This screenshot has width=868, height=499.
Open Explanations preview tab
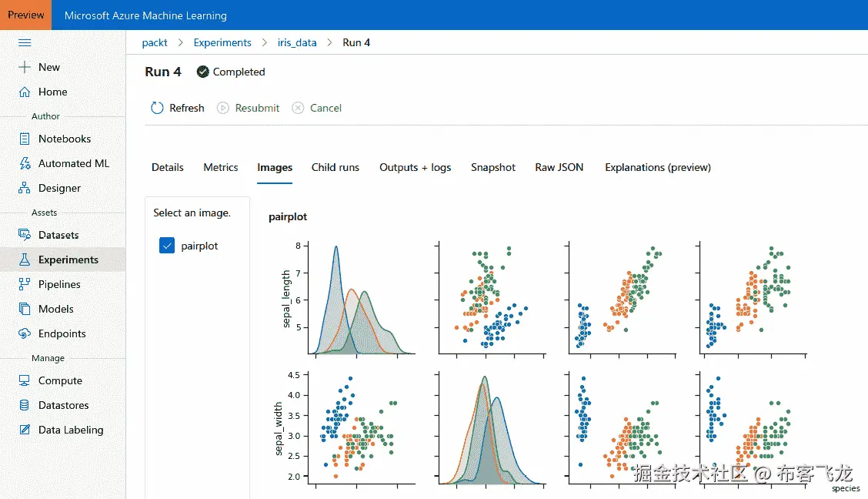coord(657,167)
